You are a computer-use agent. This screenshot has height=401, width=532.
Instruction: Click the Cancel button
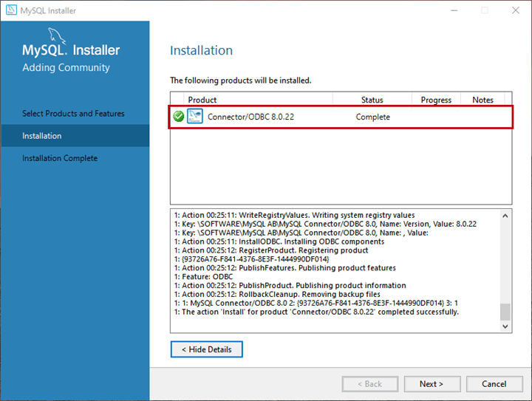click(494, 384)
